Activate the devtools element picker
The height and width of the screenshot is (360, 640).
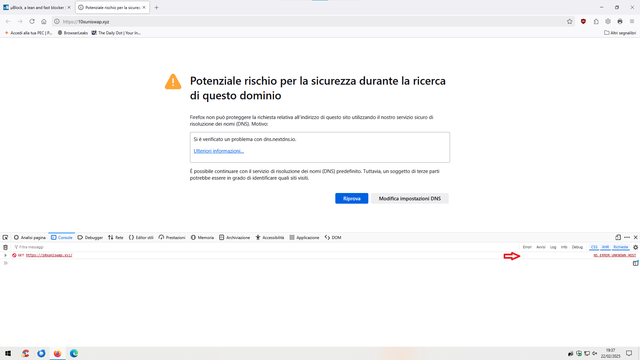pos(5,237)
